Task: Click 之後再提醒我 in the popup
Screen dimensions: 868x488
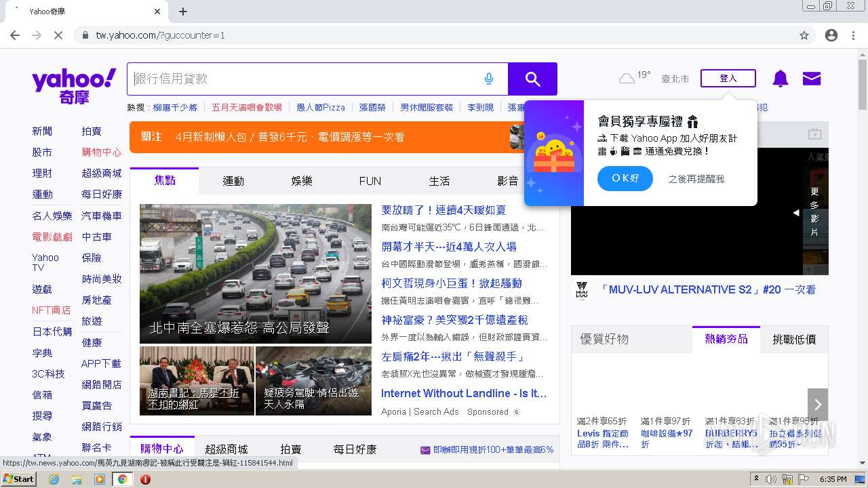Action: pyautogui.click(x=696, y=179)
